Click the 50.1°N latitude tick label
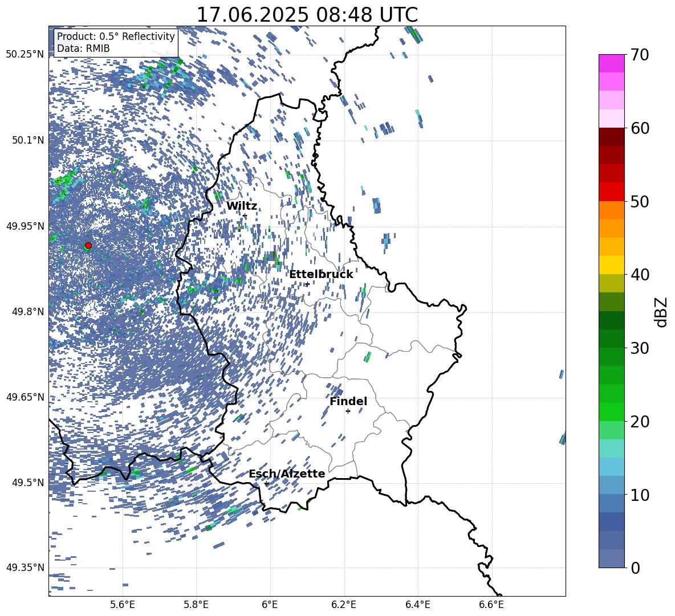 pyautogui.click(x=28, y=140)
